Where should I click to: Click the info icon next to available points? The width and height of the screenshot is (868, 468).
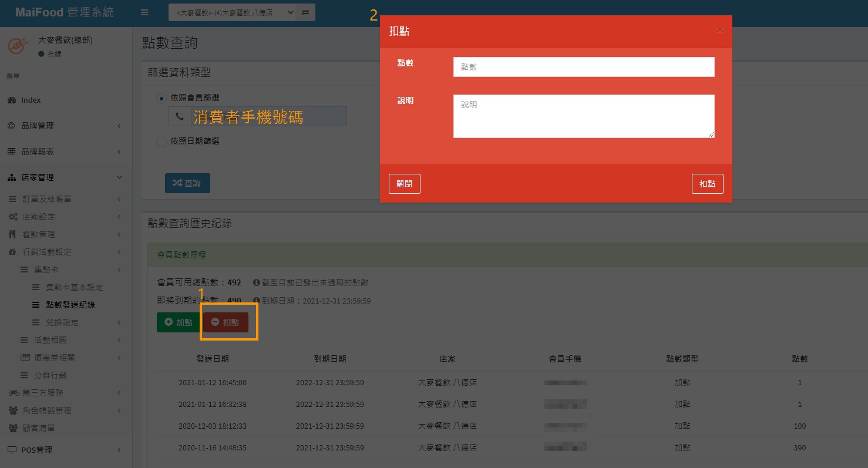tap(256, 282)
